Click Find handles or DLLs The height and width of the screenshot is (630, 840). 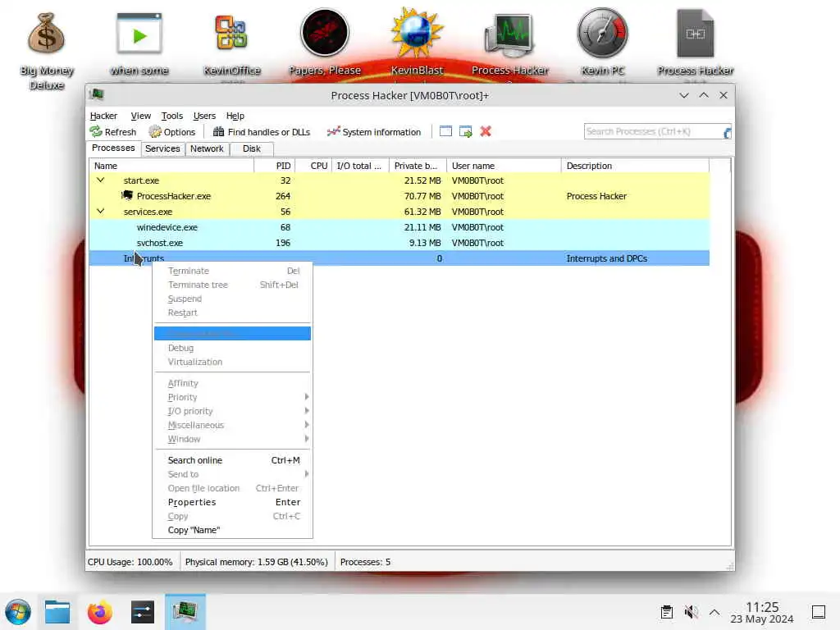coord(262,132)
